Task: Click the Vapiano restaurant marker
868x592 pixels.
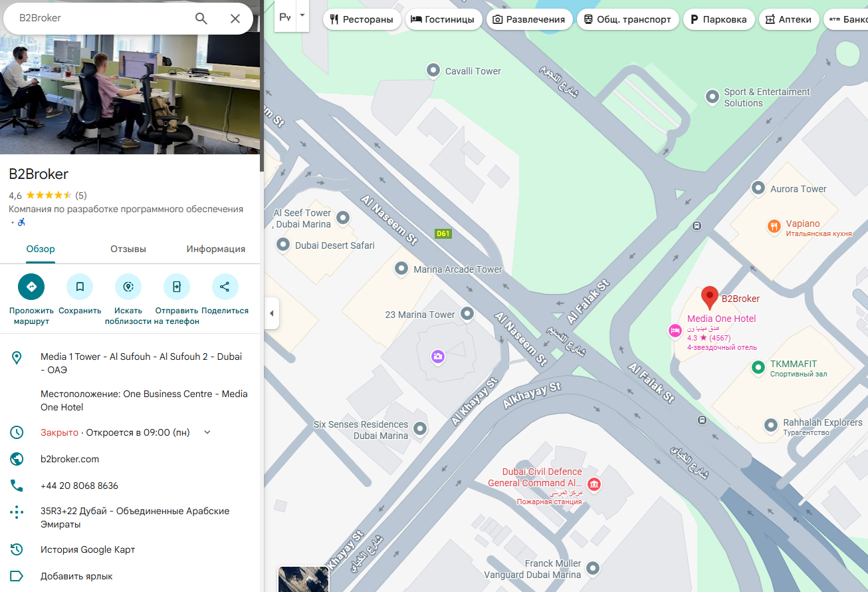Action: pos(774,227)
